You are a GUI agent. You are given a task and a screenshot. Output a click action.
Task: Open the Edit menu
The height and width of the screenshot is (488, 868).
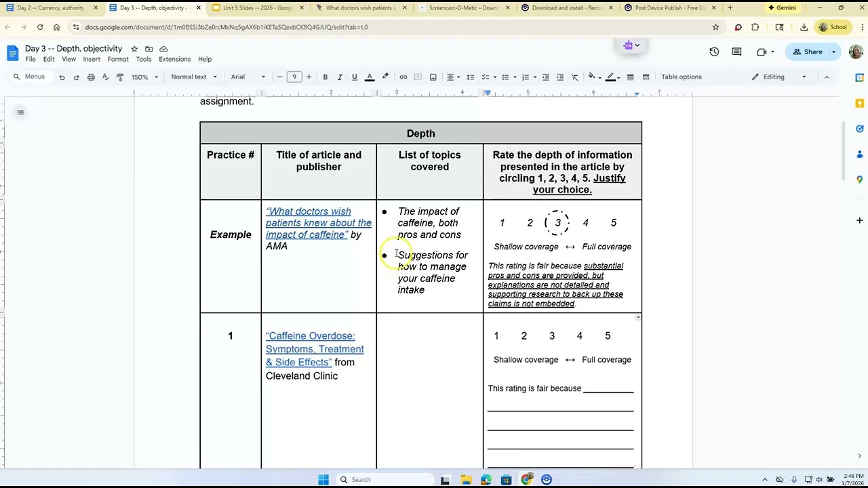point(49,60)
